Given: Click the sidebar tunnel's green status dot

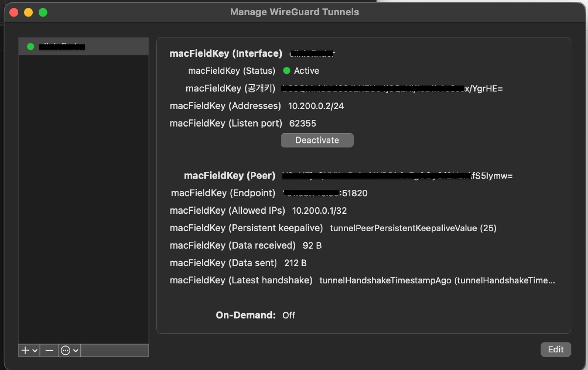Looking at the screenshot, I should 30,46.
